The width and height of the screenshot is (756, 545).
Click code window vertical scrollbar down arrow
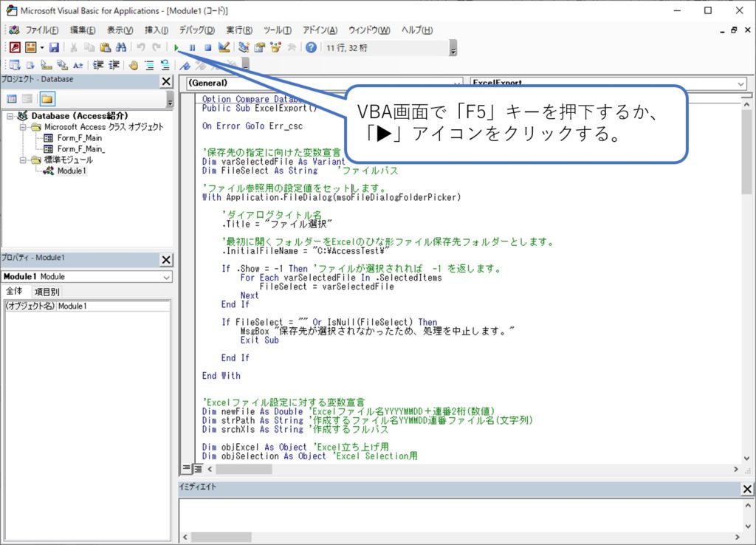[747, 459]
